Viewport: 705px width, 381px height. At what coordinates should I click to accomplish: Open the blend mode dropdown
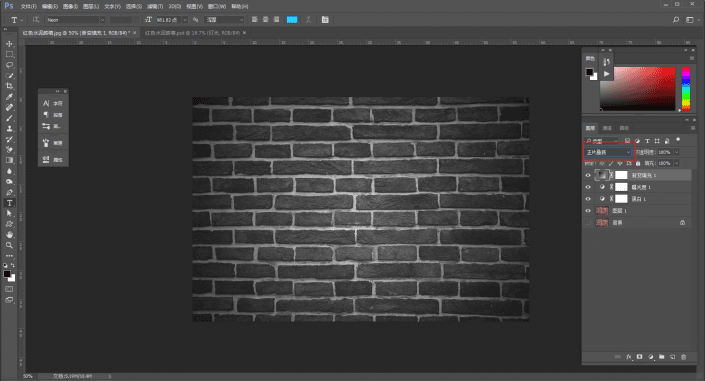pyautogui.click(x=608, y=152)
